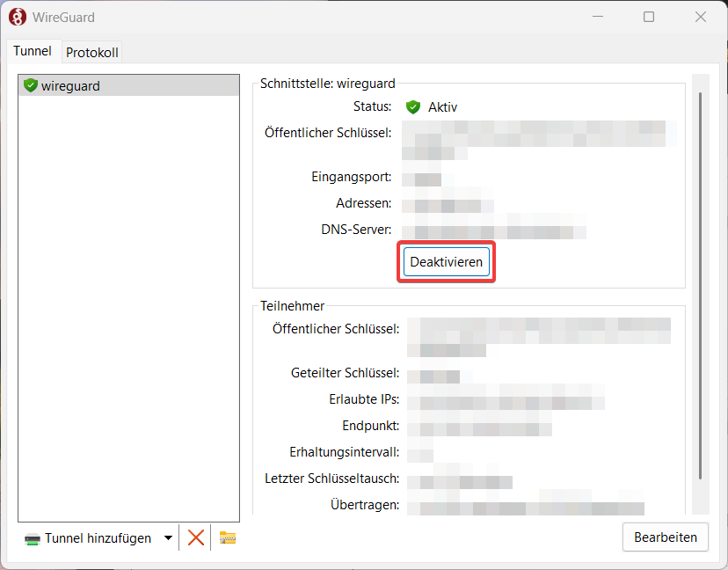Click the WireGuard logo in title bar
The image size is (728, 570).
[18, 18]
